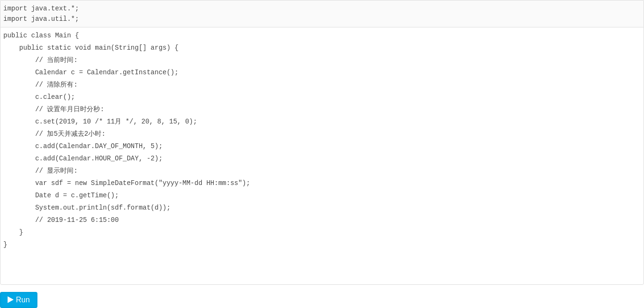Image resolution: width=644 pixels, height=308 pixels.
Task: Click the closing brace of the Main class
Action: pos(5,244)
